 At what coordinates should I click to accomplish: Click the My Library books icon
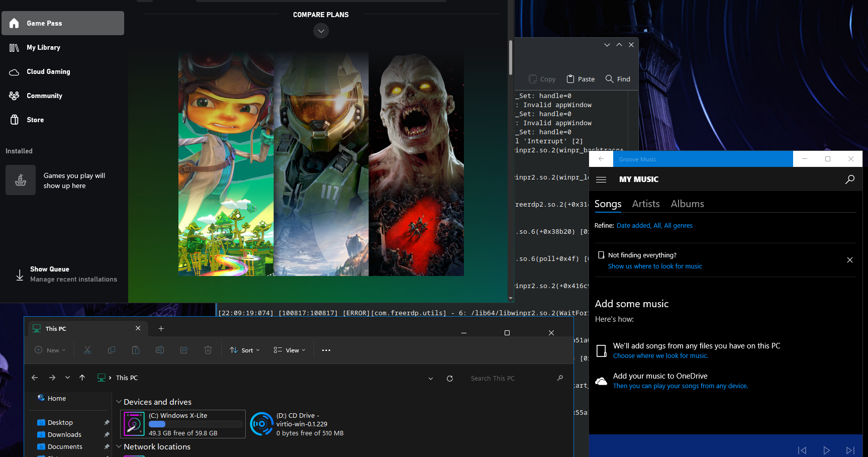tap(14, 48)
